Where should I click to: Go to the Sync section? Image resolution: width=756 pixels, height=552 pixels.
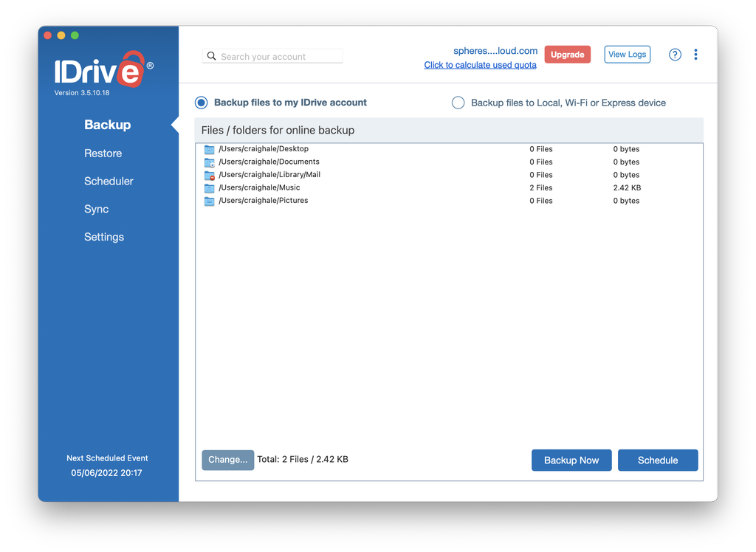point(96,209)
